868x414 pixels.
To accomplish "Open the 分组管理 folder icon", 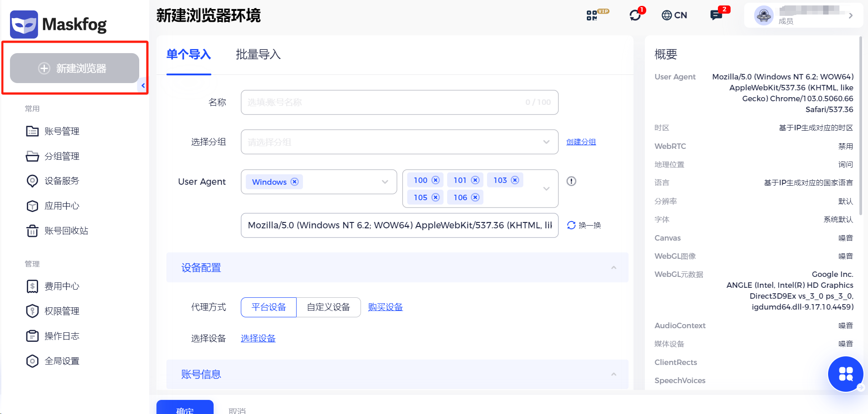I will pos(32,156).
